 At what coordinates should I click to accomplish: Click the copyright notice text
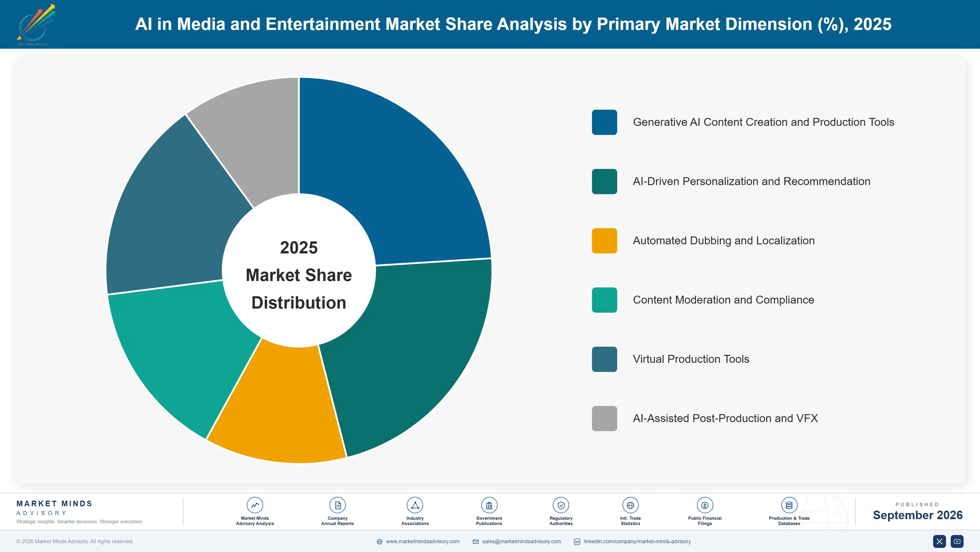click(75, 541)
